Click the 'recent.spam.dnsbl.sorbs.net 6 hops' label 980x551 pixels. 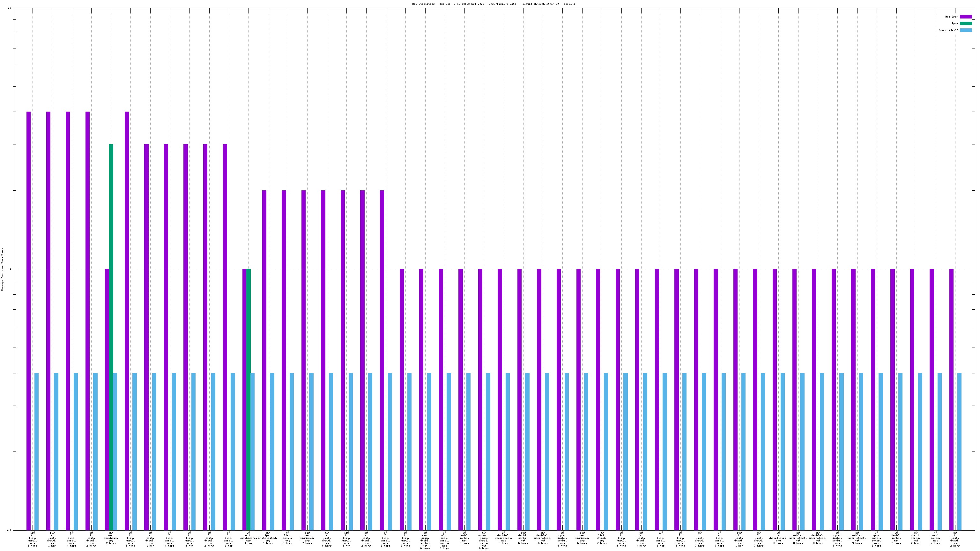[x=484, y=540]
